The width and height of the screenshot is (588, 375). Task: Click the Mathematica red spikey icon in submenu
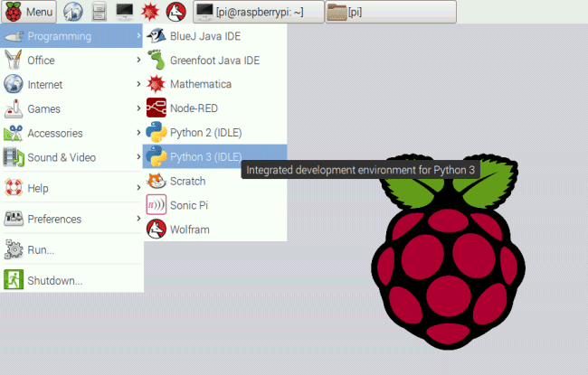[156, 84]
